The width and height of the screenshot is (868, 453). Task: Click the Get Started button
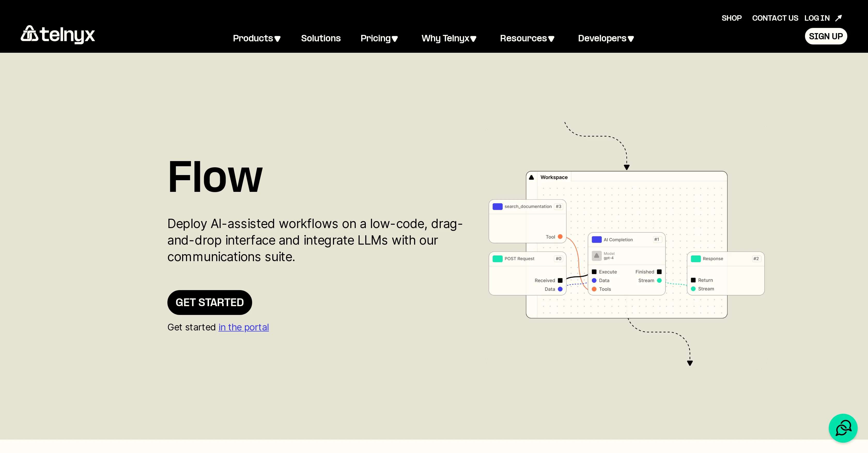click(210, 303)
